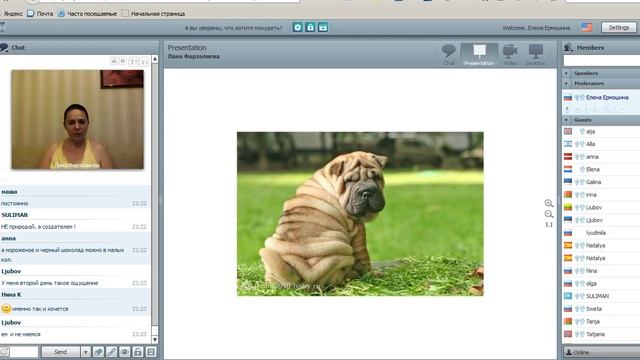Switch to the Desktop sharing tab
The height and width of the screenshot is (360, 640).
[535, 54]
